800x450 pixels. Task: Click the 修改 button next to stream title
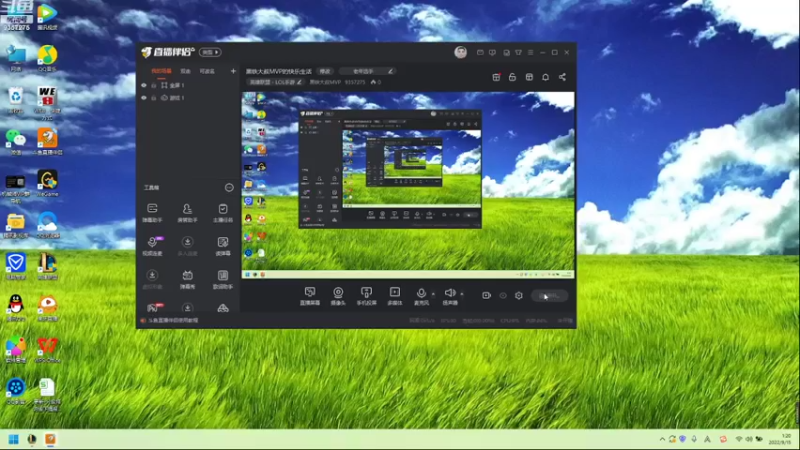[x=325, y=71]
